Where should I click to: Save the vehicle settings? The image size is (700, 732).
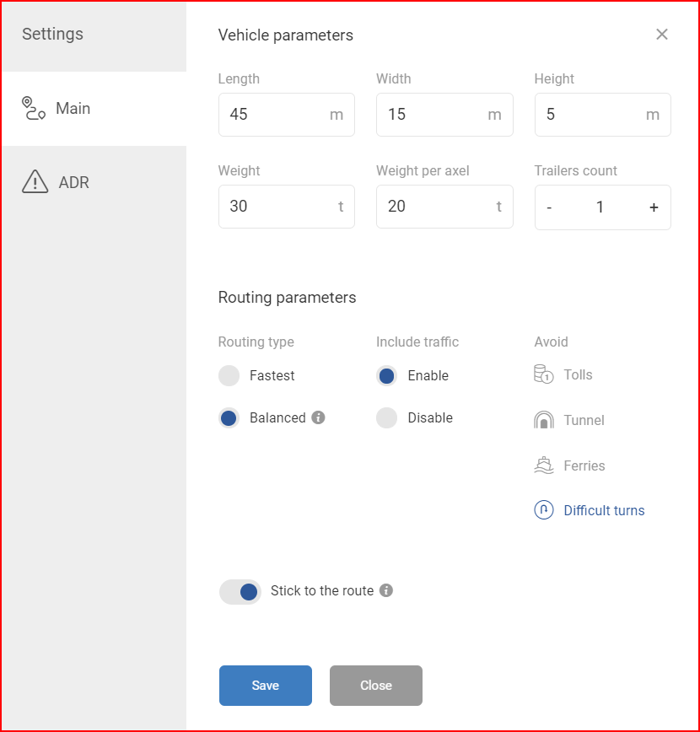266,686
